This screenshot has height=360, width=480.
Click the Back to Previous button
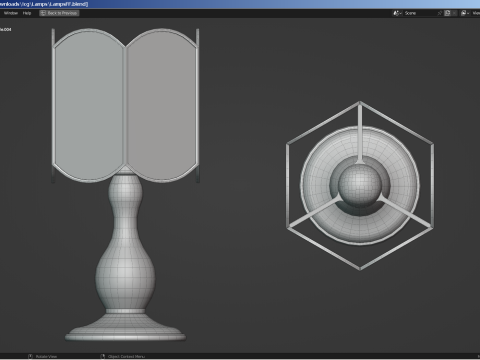point(59,13)
